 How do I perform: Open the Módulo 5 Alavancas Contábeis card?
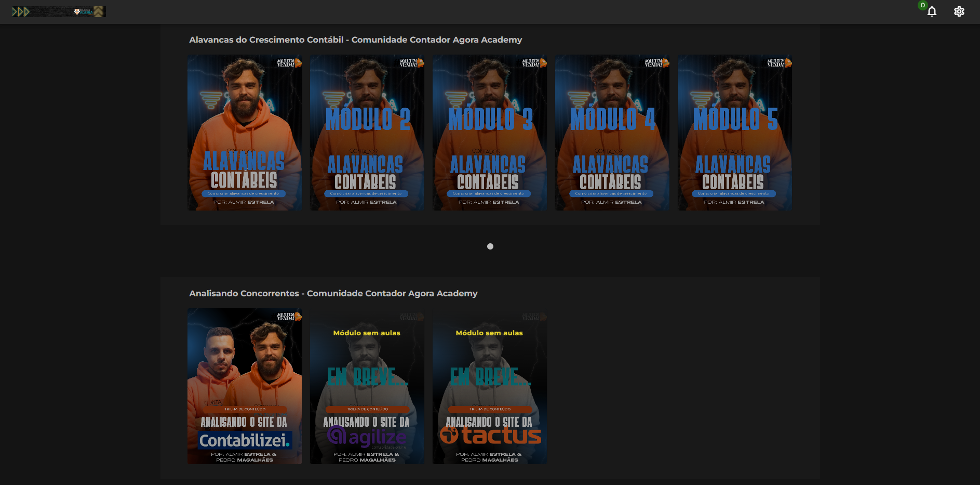click(735, 133)
